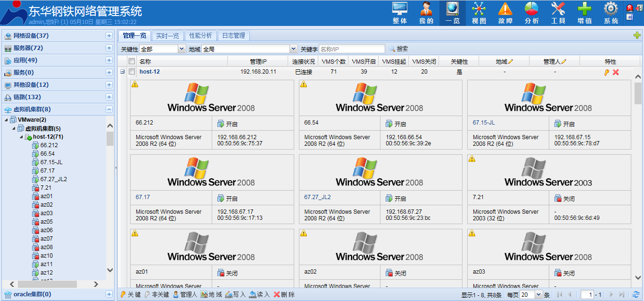Click the 读入 toolbar button
This screenshot has height=301, width=644.
[x=260, y=294]
